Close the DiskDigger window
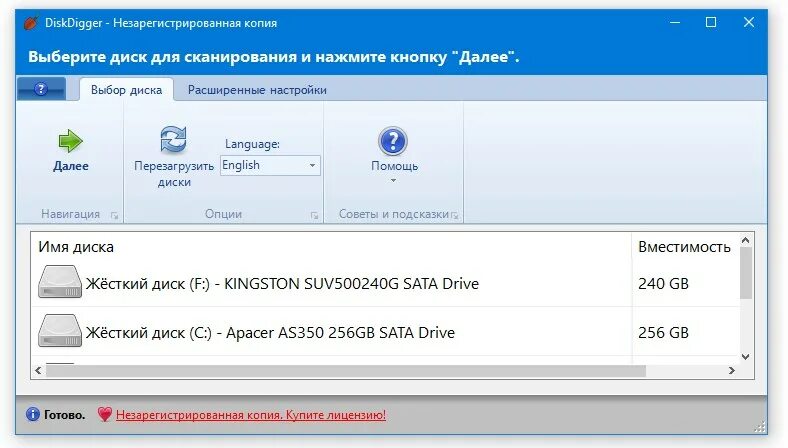 pyautogui.click(x=748, y=23)
